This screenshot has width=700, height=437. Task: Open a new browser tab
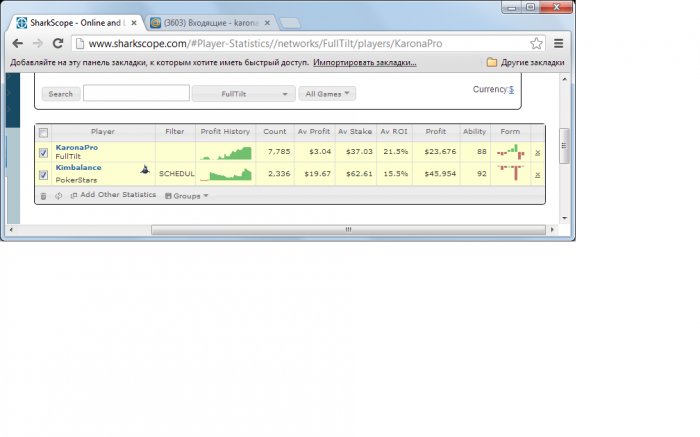291,23
